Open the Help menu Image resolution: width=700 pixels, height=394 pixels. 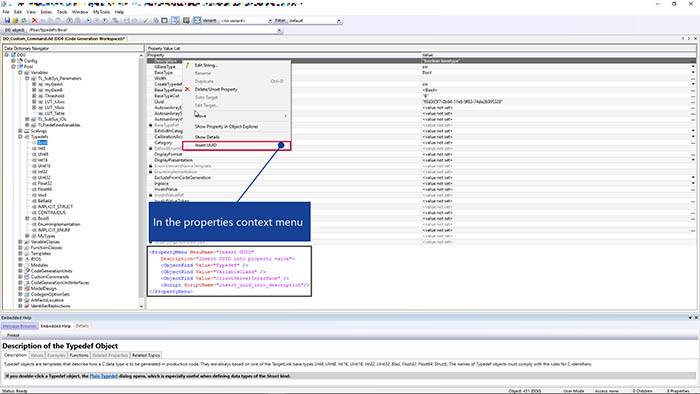[119, 12]
